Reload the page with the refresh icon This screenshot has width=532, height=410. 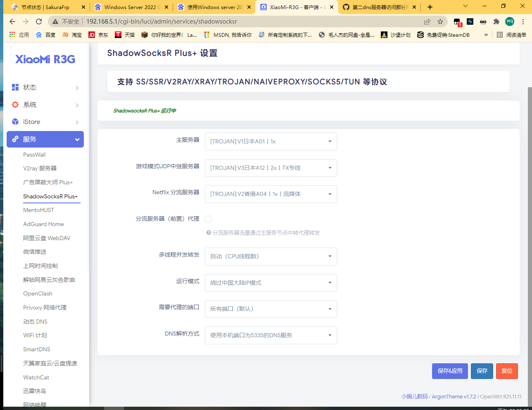tap(38, 21)
